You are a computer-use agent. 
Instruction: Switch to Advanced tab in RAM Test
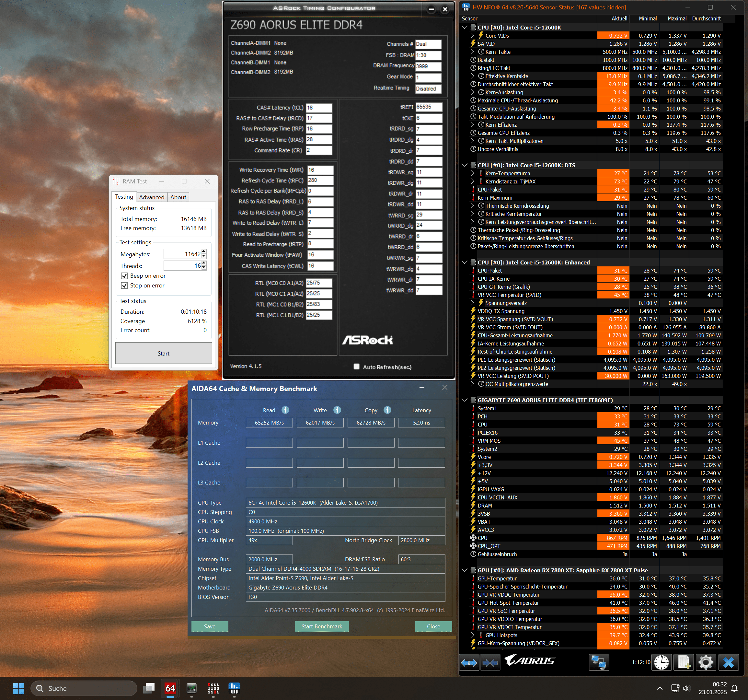pyautogui.click(x=152, y=197)
